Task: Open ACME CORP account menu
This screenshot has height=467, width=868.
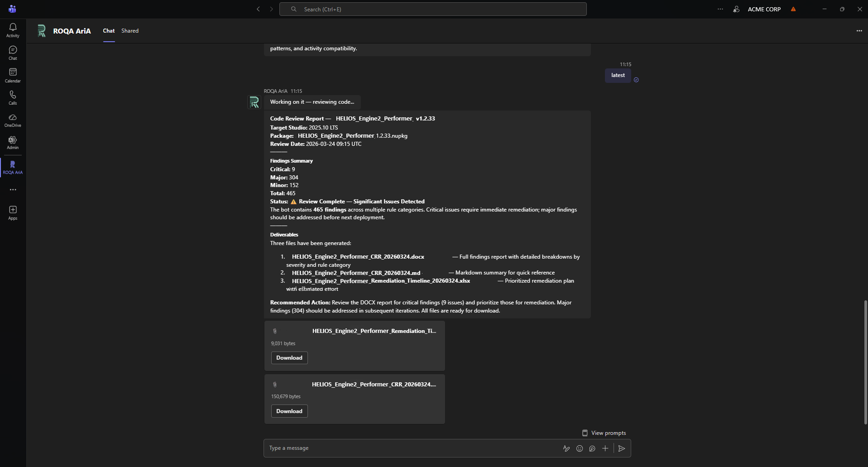Action: click(x=764, y=9)
